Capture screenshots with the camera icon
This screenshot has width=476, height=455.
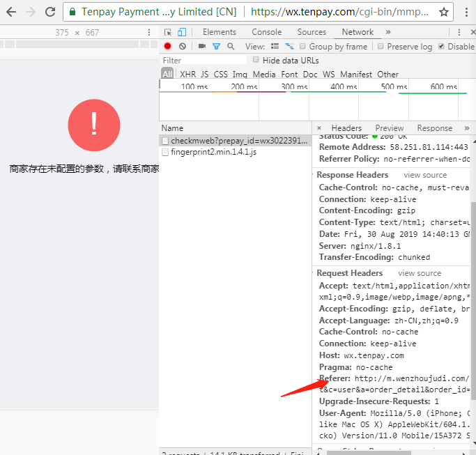tap(202, 46)
